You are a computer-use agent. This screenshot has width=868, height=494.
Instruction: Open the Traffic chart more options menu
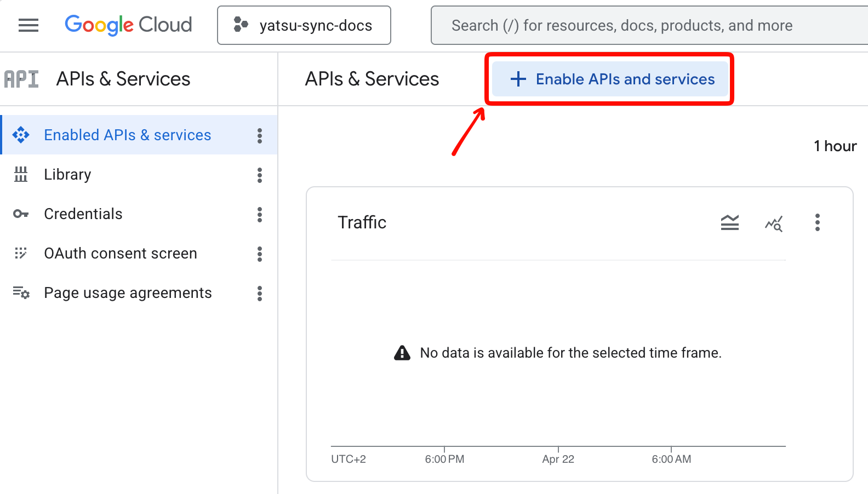pyautogui.click(x=817, y=222)
